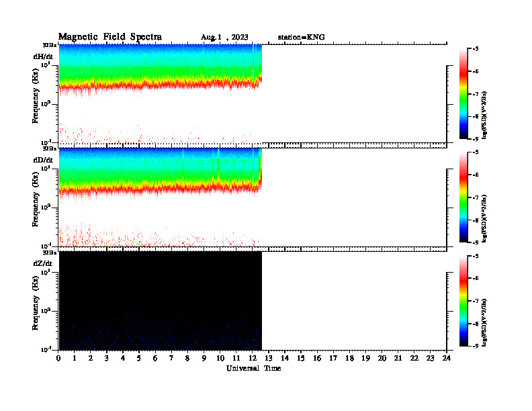Click hour 8 on the Universal Time axis
This screenshot has width=532, height=411.
pos(187,358)
